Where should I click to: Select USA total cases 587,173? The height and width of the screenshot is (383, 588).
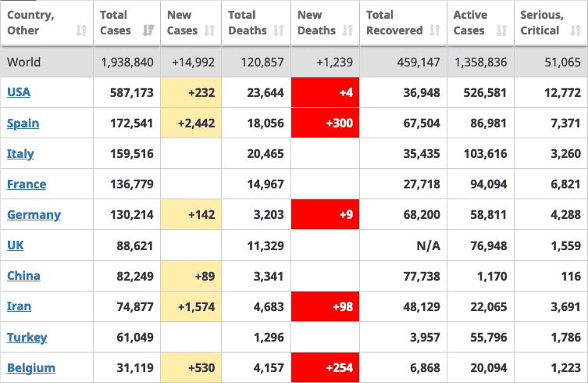tap(132, 93)
